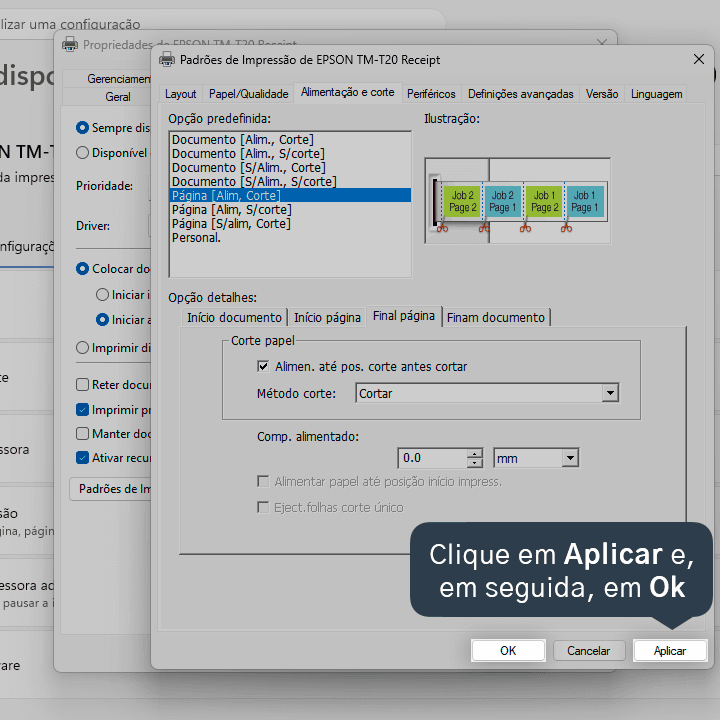This screenshot has width=720, height=720.
Task: Select Colocar documentos radio in Propriedades window
Action: (x=82, y=269)
